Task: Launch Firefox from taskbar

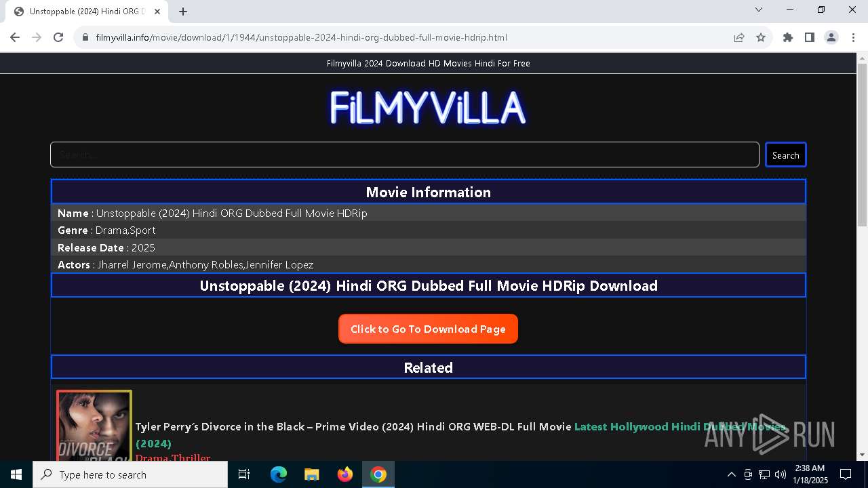Action: click(x=345, y=474)
